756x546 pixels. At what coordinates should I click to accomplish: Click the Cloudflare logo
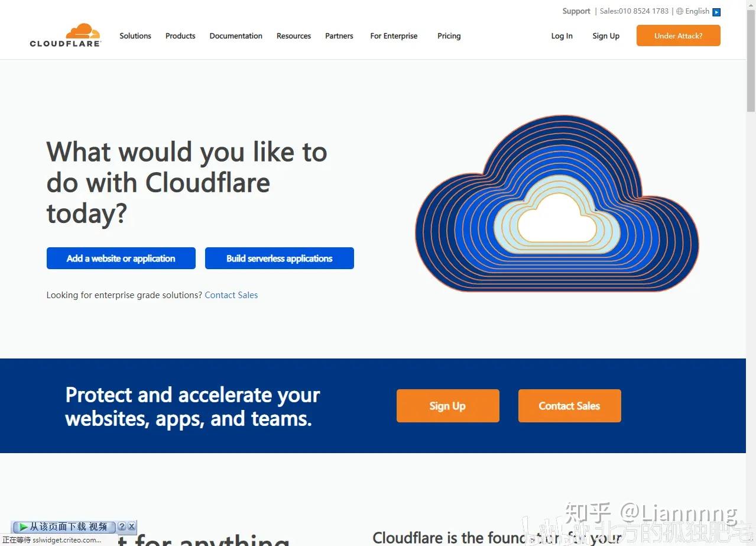65,35
